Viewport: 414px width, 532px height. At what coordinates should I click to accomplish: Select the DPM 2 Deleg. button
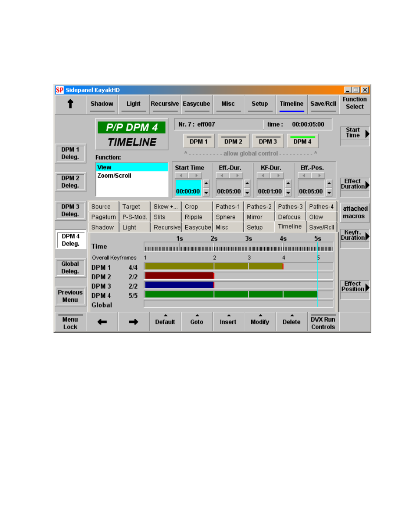(x=70, y=182)
